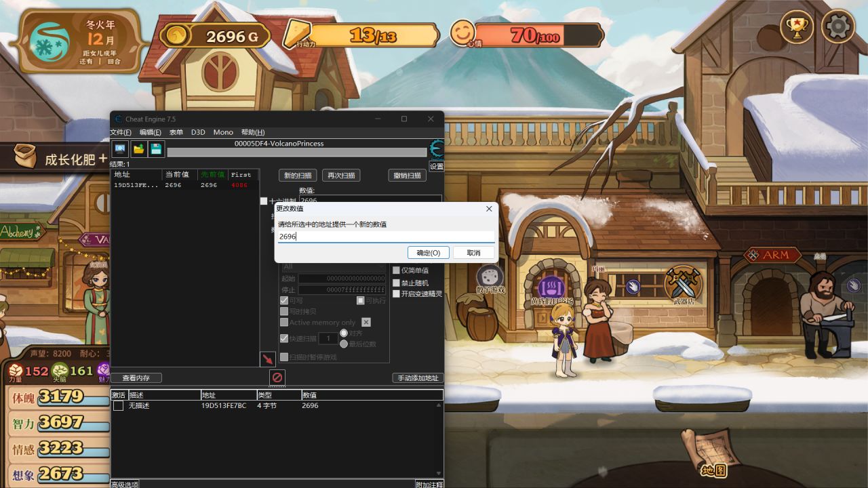Open the D3D menu
868x488 pixels.
click(198, 132)
